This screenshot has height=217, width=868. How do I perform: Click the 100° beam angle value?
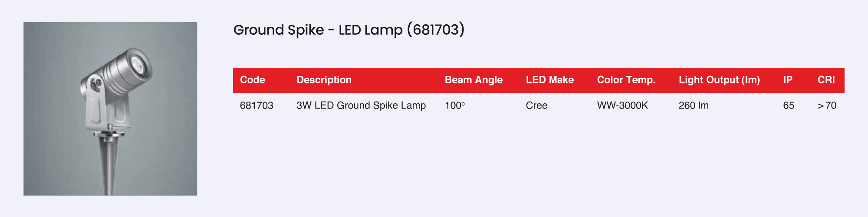click(x=454, y=105)
